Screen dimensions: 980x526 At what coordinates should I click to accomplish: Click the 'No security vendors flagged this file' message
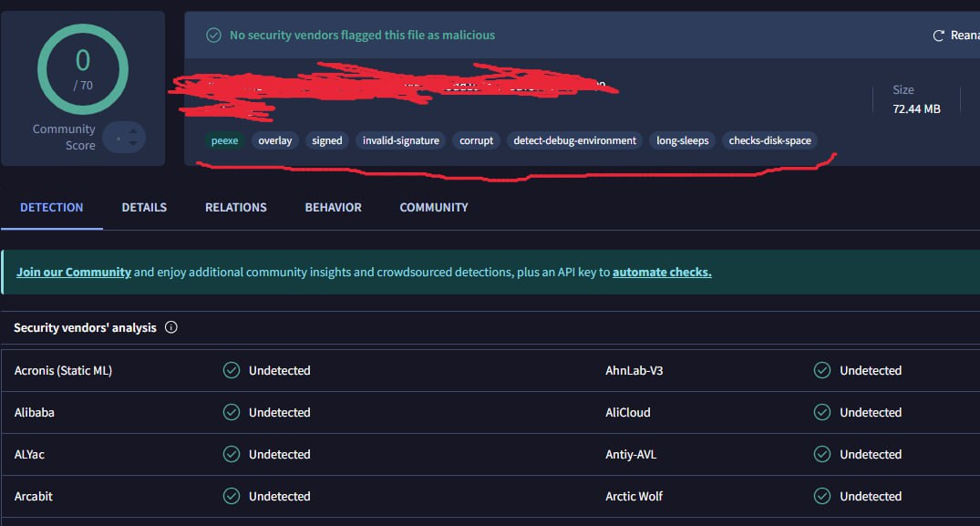click(x=362, y=36)
